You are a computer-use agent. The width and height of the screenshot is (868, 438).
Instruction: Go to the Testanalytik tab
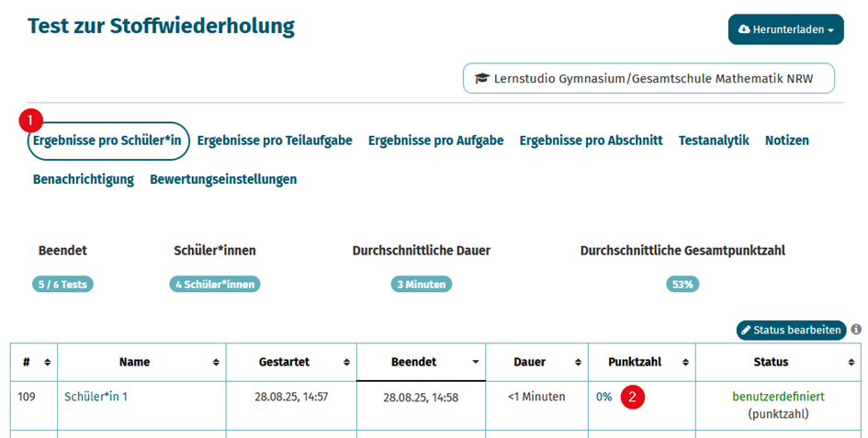(714, 140)
